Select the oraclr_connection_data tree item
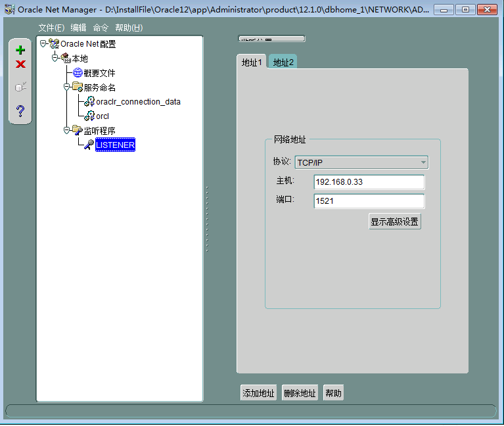 [138, 102]
